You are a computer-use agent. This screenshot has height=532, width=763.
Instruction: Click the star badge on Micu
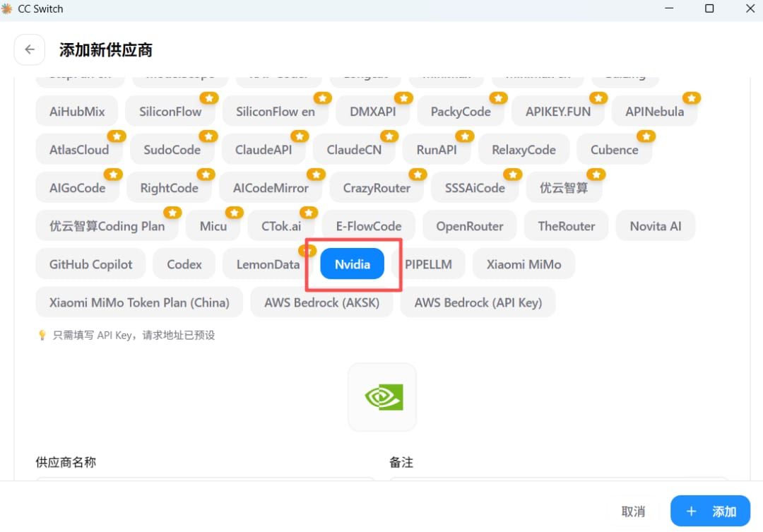(234, 212)
